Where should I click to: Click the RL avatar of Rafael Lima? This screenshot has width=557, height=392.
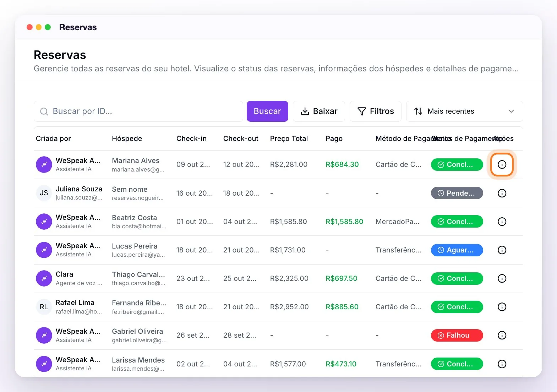click(44, 307)
